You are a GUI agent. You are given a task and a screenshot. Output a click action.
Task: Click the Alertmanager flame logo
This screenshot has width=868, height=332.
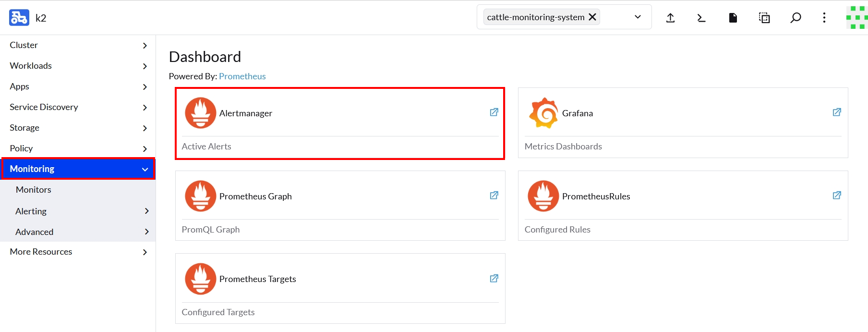(201, 113)
